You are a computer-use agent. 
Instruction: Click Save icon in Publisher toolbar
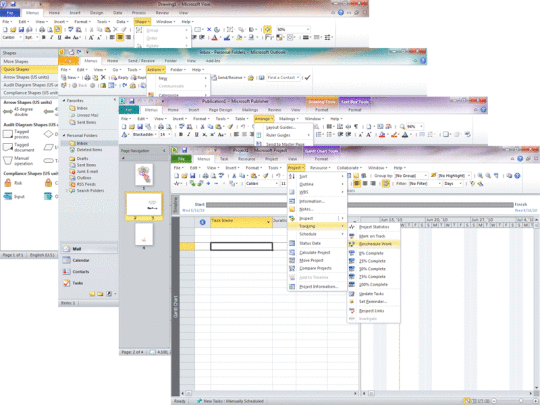tap(140, 127)
